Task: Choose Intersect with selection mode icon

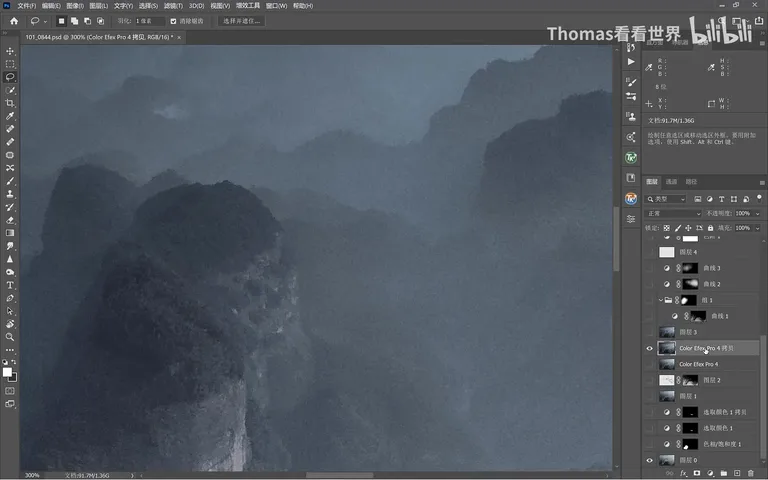Action: 100,21
